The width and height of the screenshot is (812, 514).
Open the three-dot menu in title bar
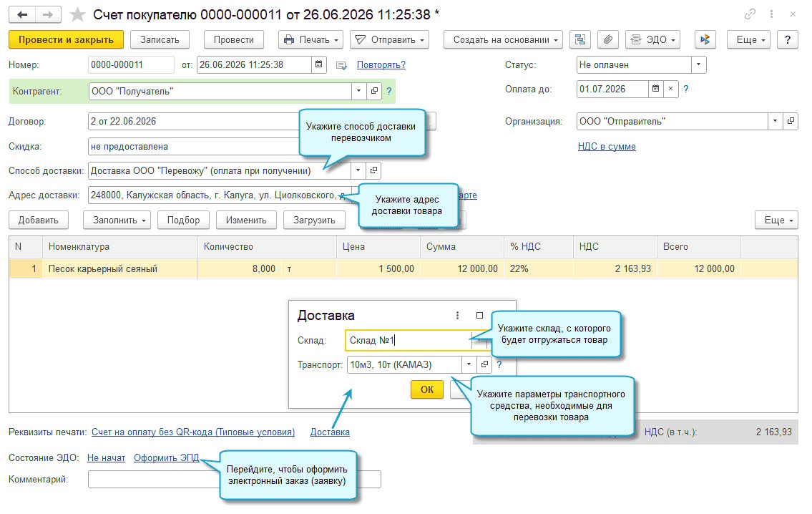point(772,14)
